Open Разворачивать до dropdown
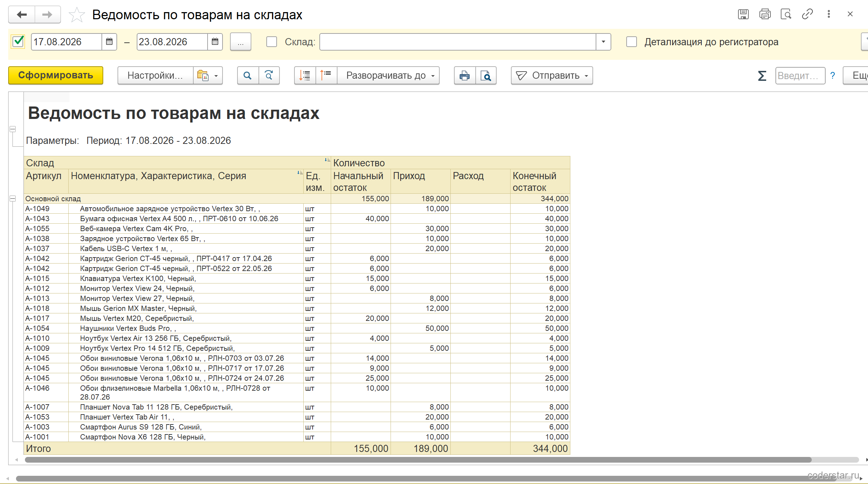The width and height of the screenshot is (868, 484). 388,76
